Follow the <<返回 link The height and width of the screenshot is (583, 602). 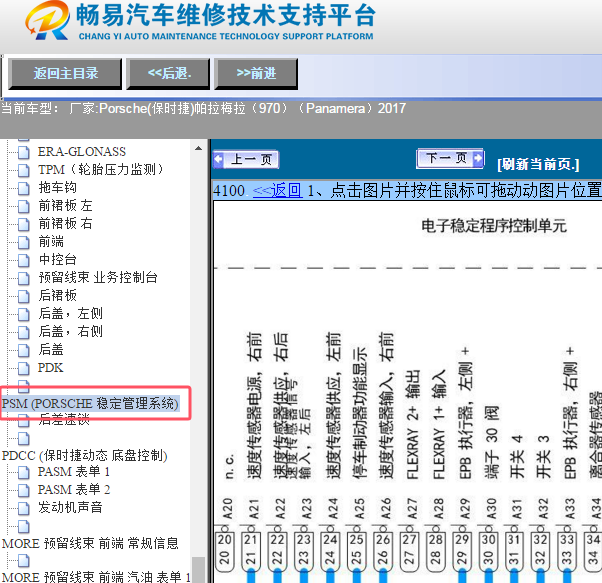coord(277,190)
